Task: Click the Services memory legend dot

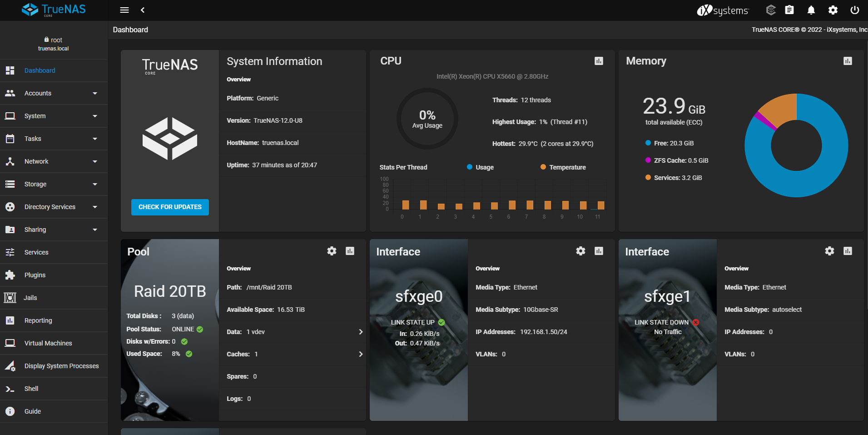Action: click(648, 178)
